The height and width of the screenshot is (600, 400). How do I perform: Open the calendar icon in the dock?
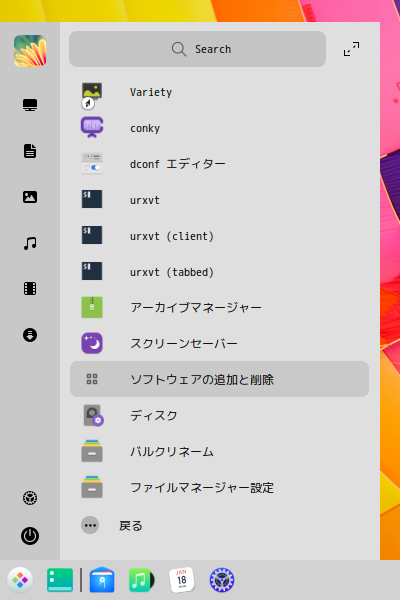coord(181,580)
